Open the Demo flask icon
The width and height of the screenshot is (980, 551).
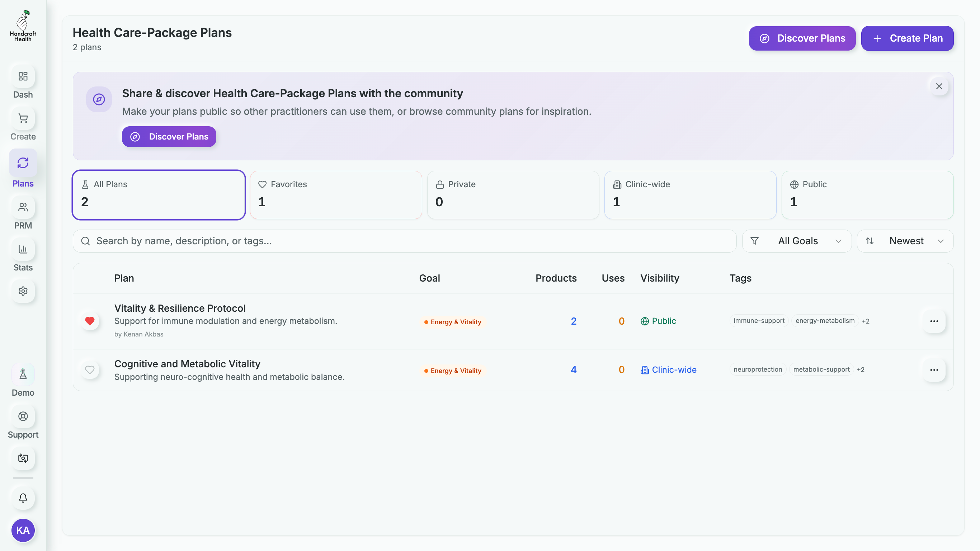pyautogui.click(x=23, y=375)
